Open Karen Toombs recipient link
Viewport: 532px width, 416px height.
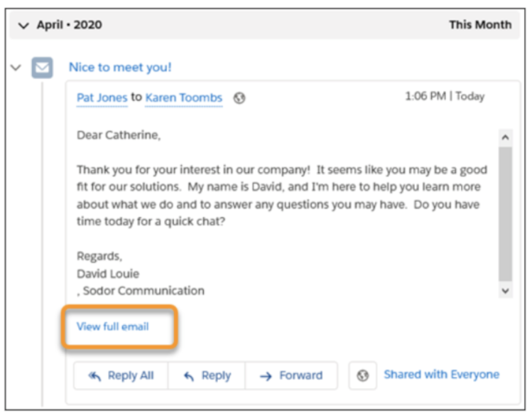pyautogui.click(x=183, y=98)
